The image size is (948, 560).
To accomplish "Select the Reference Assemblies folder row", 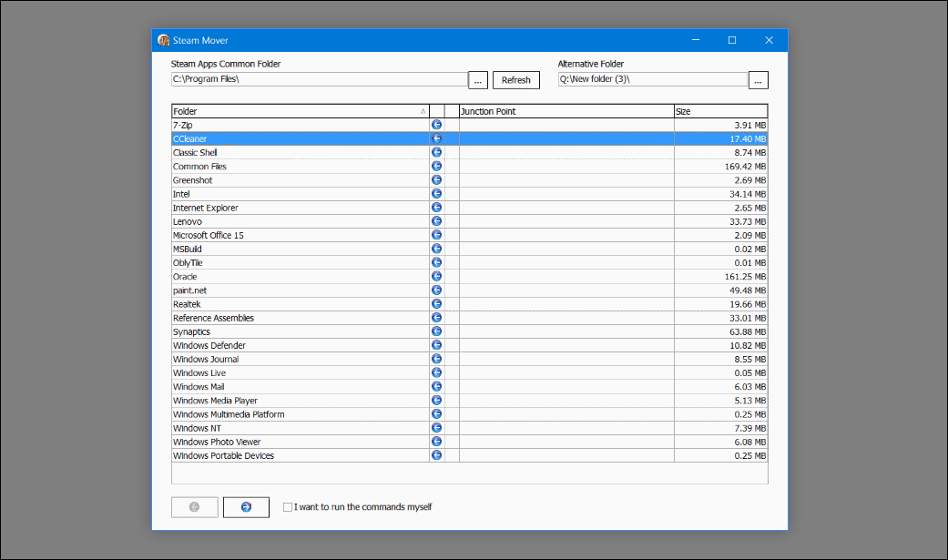I will [x=469, y=318].
